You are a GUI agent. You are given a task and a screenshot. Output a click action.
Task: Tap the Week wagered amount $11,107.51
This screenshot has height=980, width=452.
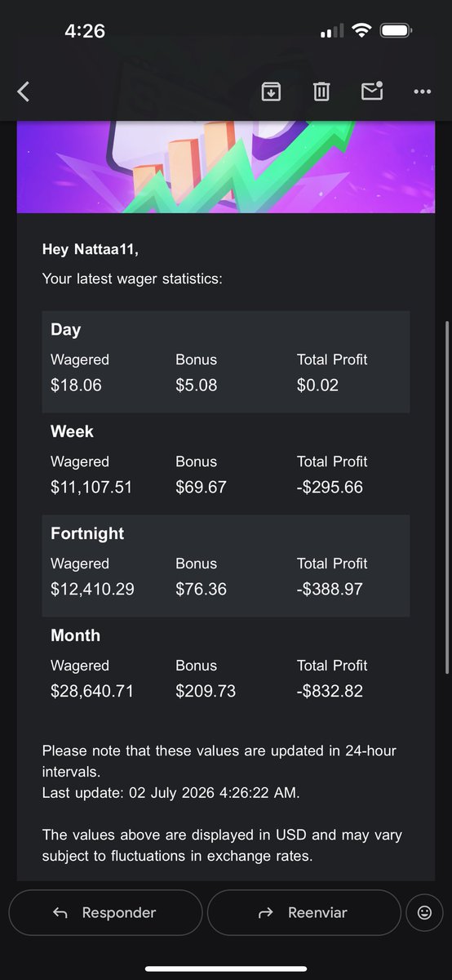click(x=91, y=488)
